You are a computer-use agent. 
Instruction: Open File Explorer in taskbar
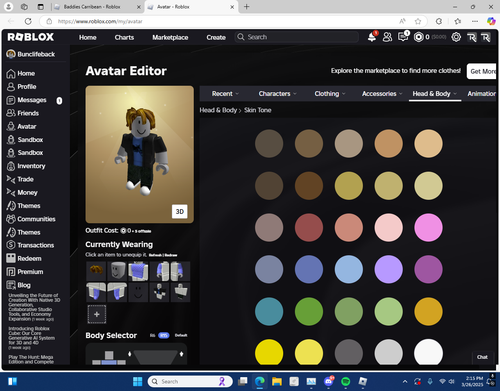coord(277,381)
